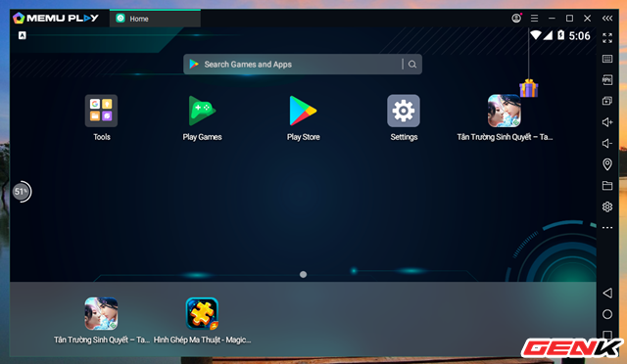The height and width of the screenshot is (364, 627).
Task: Click the keyboard indicator A icon
Action: (x=22, y=35)
